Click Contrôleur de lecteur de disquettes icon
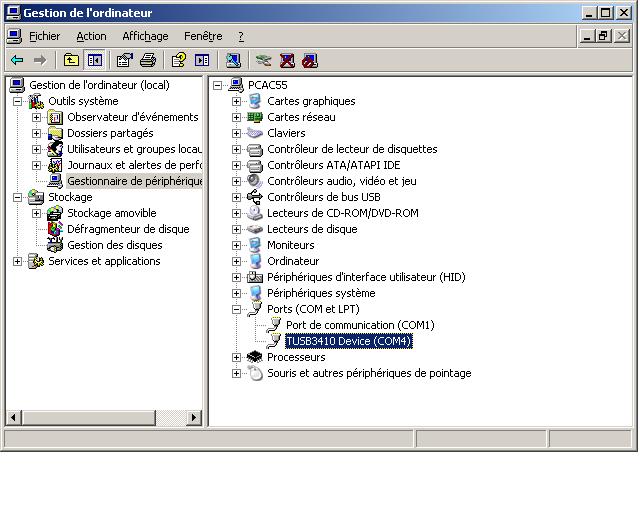The height and width of the screenshot is (512, 640). click(x=255, y=149)
